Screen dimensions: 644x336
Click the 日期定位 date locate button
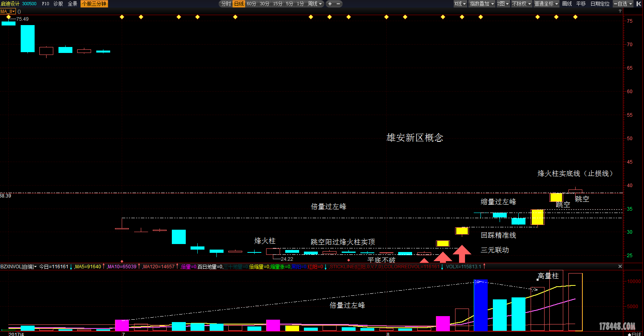pos(600,4)
